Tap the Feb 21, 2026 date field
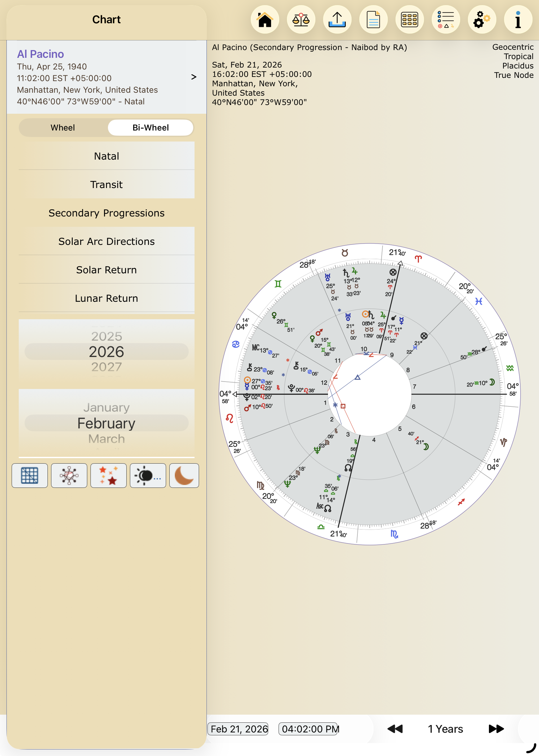Screen dimensions: 539x756 [238, 729]
